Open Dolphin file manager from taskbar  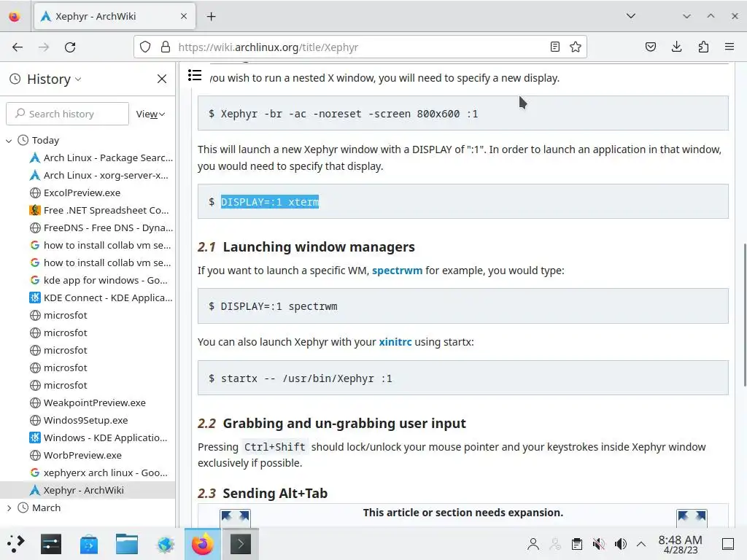(x=127, y=544)
